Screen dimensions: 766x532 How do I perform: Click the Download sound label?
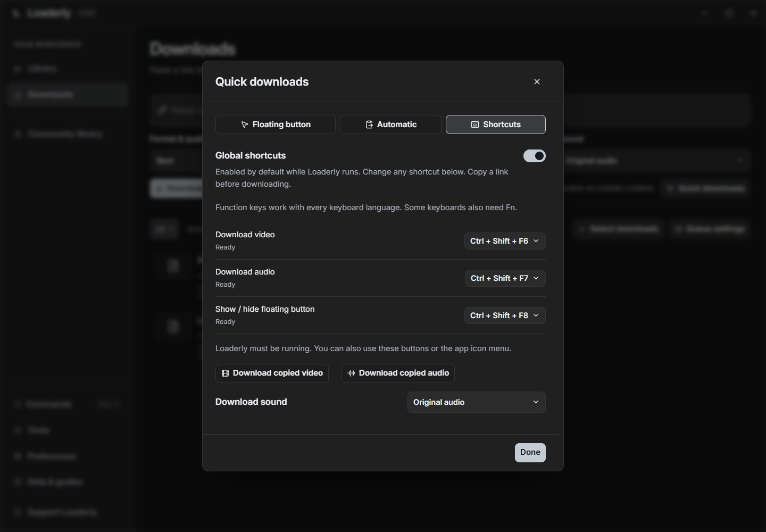[x=251, y=402]
